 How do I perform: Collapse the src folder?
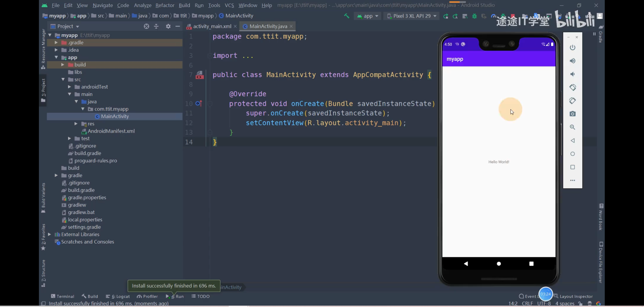tap(63, 80)
